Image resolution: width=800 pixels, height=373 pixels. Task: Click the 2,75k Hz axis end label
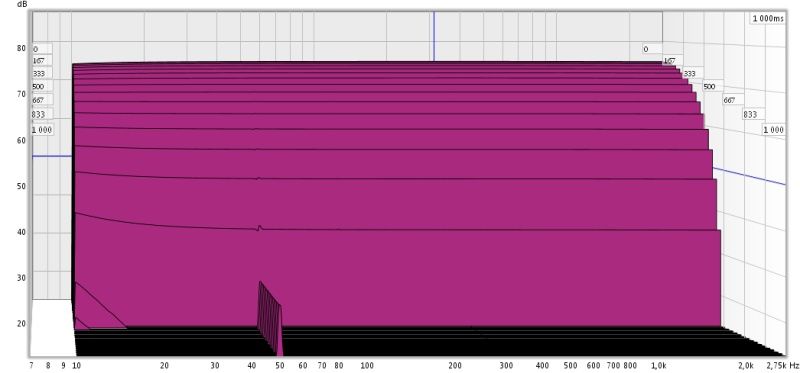pos(782,365)
